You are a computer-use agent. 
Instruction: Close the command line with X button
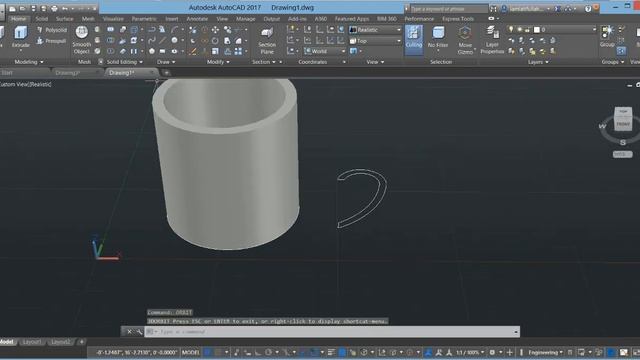click(x=129, y=332)
